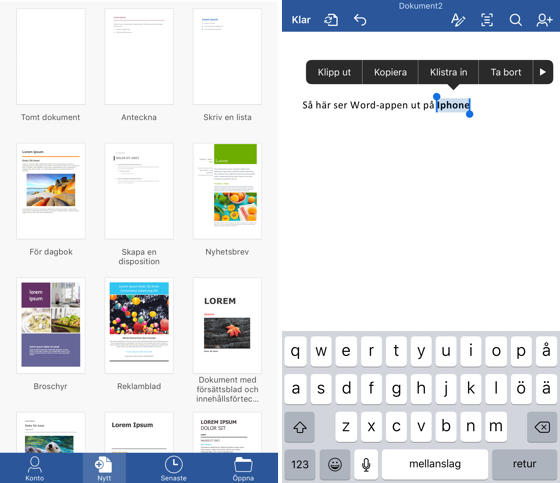This screenshot has width=560, height=483.
Task: Tap the Dokument2 title
Action: (420, 6)
